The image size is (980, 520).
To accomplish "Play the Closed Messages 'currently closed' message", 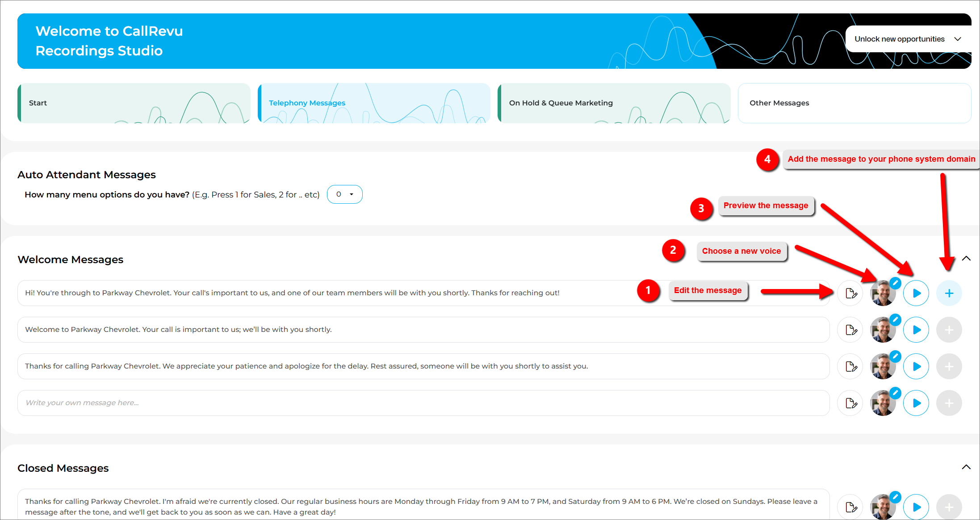I will (916, 507).
